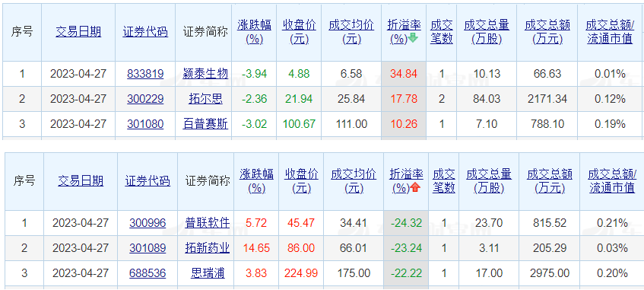Viewport: 644px width, 290px height.
Task: Open 拓尔思 stock name link
Action: [x=205, y=99]
